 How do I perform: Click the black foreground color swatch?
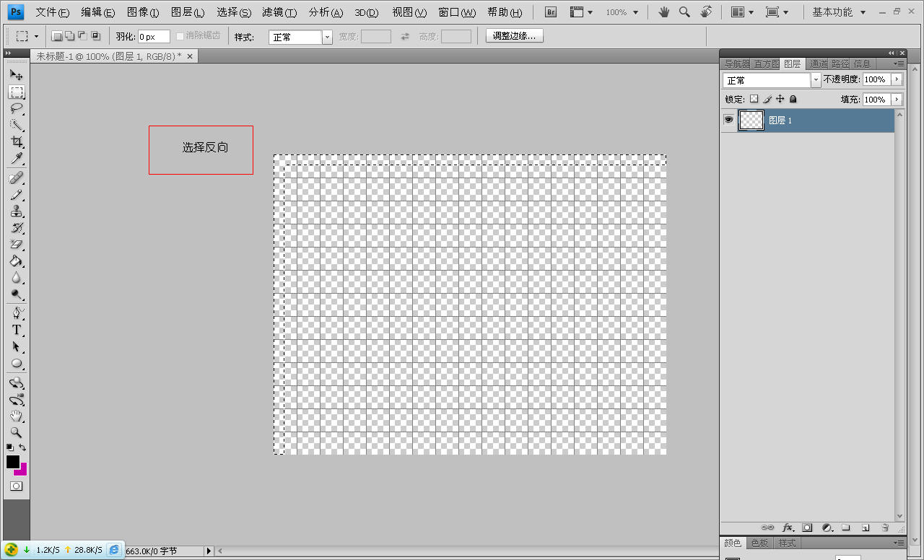(x=12, y=462)
